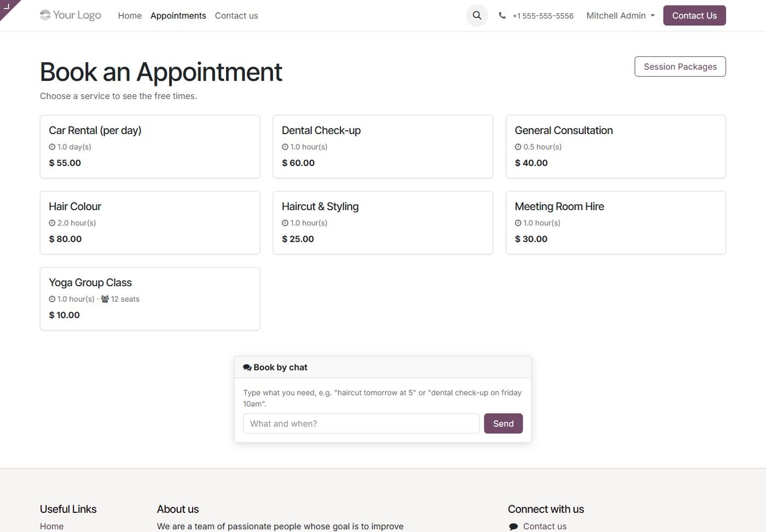Click the chat bubbles icon beside Book by chat

247,368
